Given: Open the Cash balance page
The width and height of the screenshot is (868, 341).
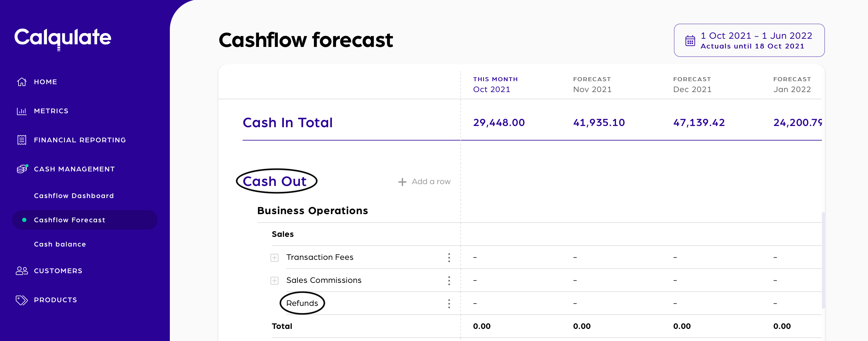Looking at the screenshot, I should pyautogui.click(x=60, y=244).
